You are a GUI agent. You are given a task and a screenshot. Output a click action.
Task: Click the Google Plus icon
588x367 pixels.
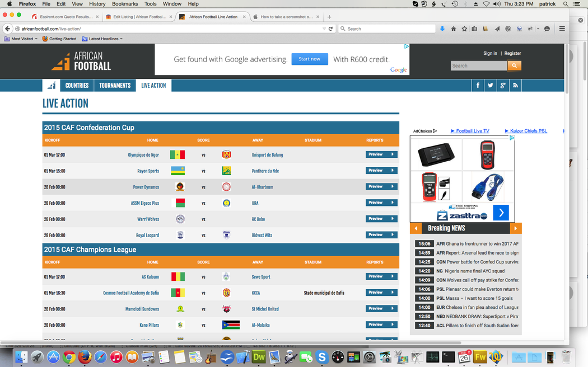[503, 86]
